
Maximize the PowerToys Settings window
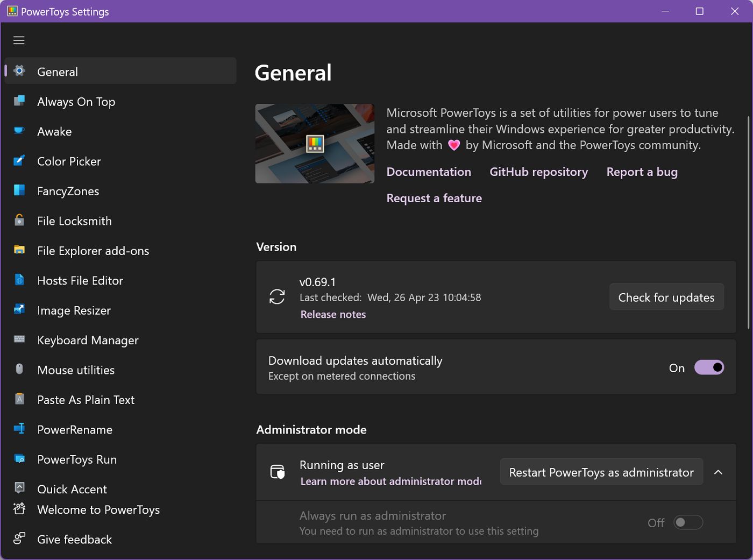tap(699, 11)
